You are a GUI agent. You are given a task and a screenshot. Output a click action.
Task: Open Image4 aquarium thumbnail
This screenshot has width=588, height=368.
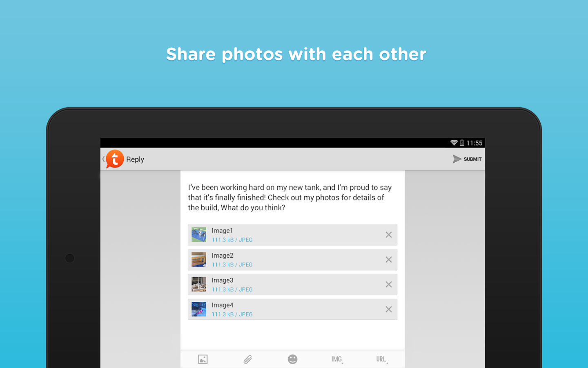(x=199, y=310)
